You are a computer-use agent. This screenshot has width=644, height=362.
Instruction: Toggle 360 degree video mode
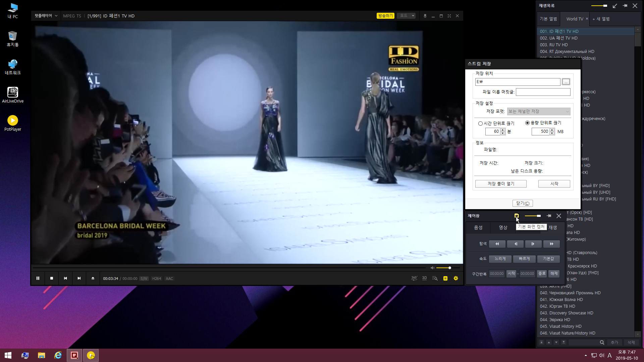414,278
